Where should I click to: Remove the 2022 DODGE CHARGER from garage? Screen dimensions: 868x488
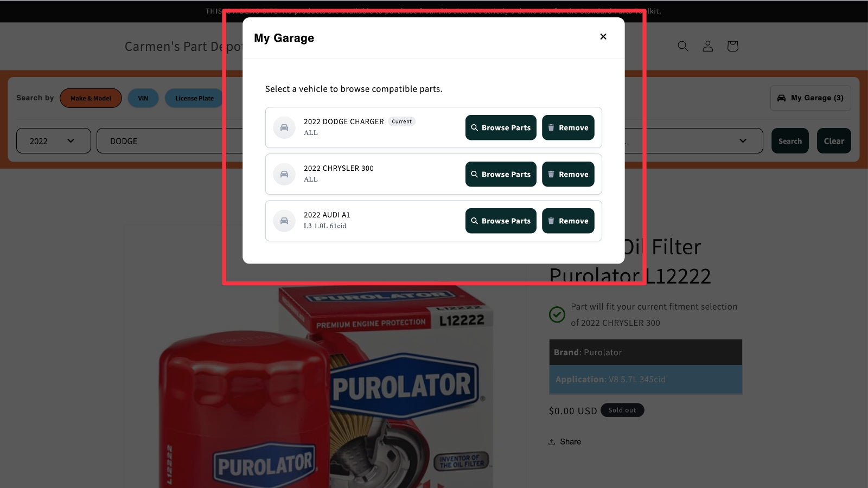[568, 127]
